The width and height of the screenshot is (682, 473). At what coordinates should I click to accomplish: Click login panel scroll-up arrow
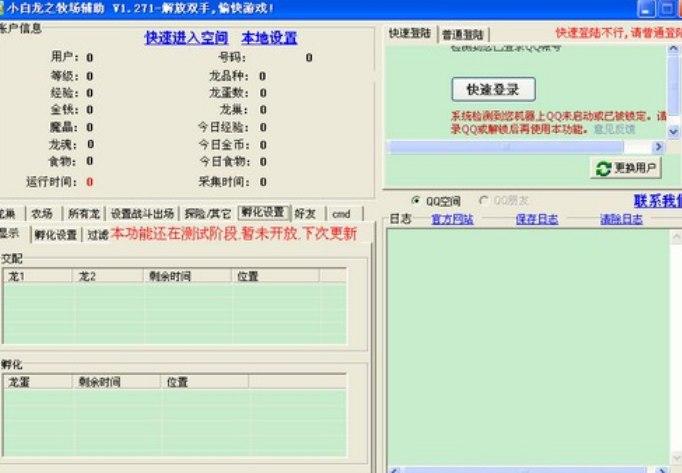[x=673, y=49]
